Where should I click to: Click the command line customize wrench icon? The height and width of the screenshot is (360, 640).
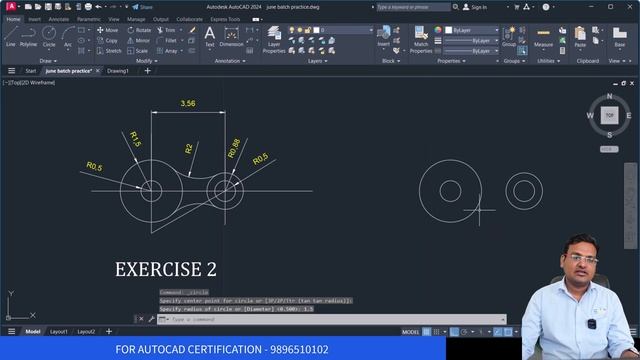coord(151,319)
